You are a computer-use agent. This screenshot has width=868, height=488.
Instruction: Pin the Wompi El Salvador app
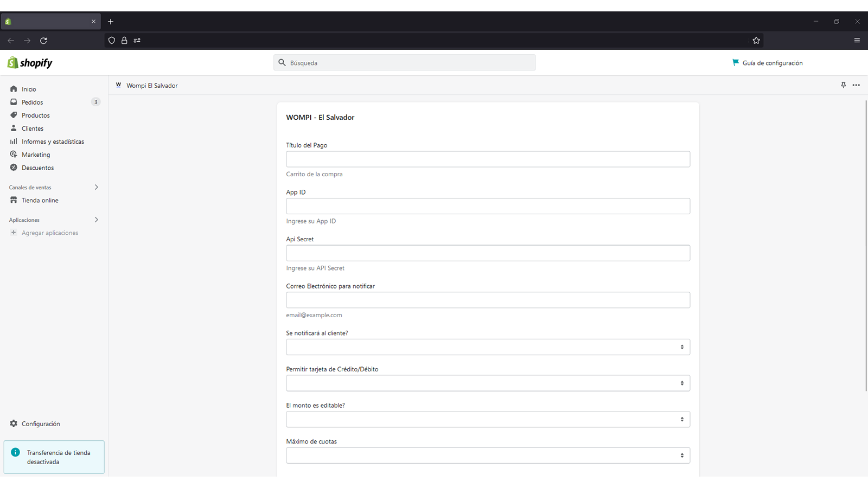(844, 85)
